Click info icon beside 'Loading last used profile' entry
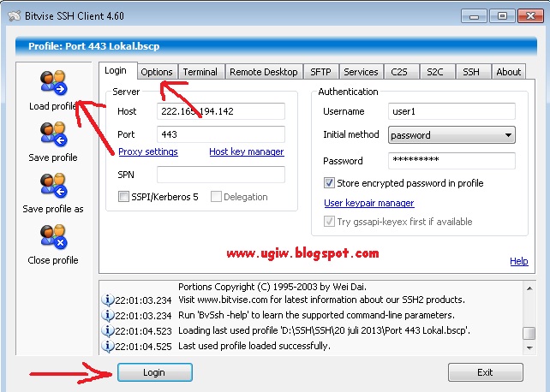Viewport: 550px width, 392px height. point(108,330)
